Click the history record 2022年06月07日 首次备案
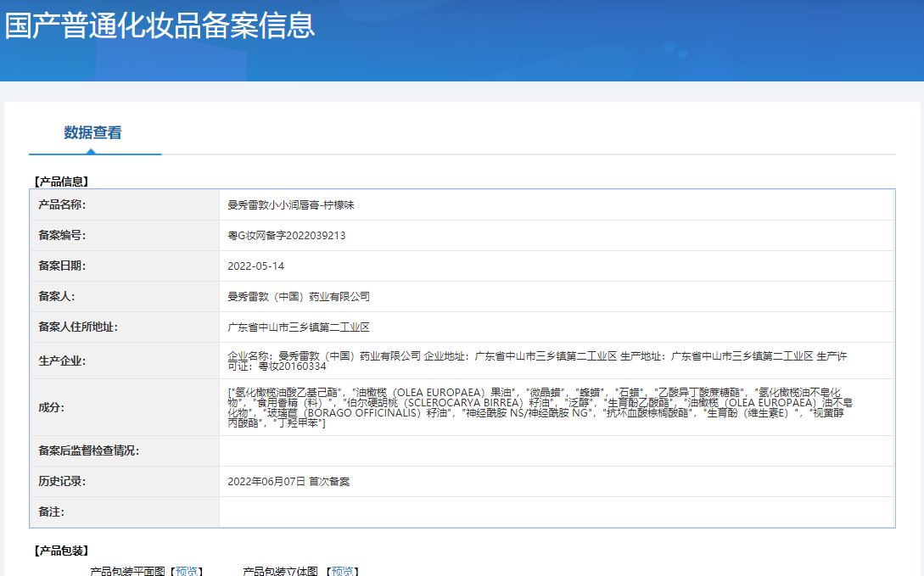The height and width of the screenshot is (576, 924). (x=288, y=482)
